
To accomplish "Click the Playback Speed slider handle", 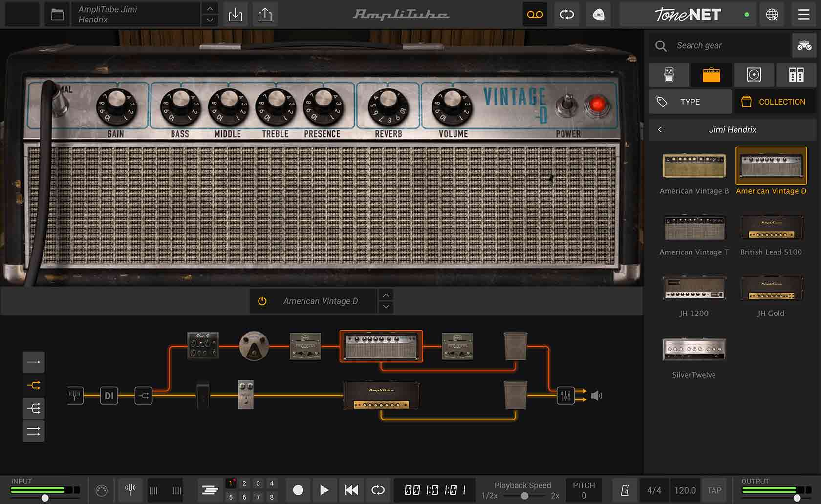I will click(x=524, y=496).
